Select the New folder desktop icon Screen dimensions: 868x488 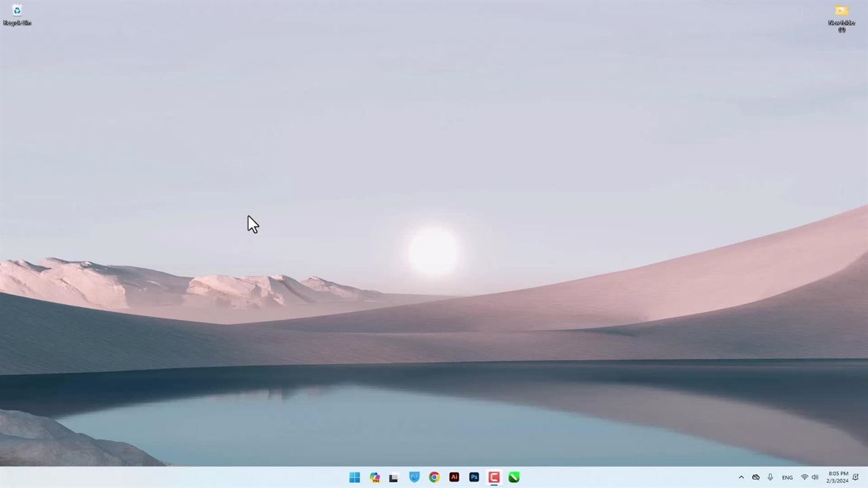842,17
